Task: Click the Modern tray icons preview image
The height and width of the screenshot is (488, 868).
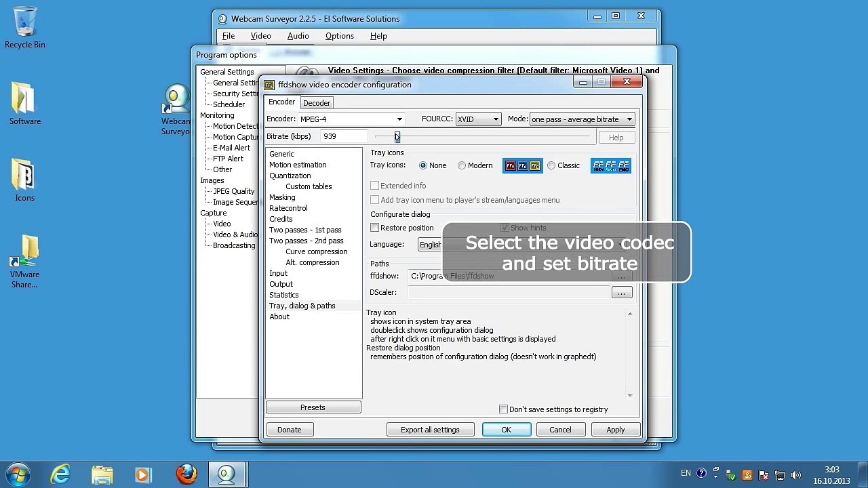Action: pos(523,165)
